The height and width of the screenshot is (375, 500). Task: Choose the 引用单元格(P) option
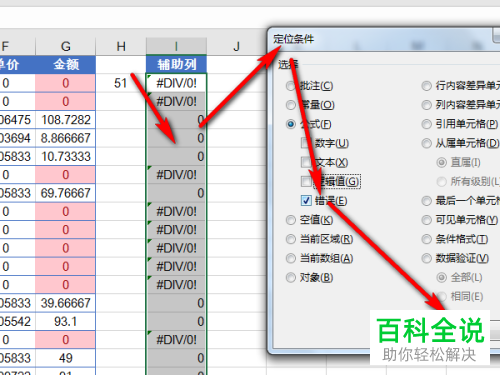click(426, 124)
